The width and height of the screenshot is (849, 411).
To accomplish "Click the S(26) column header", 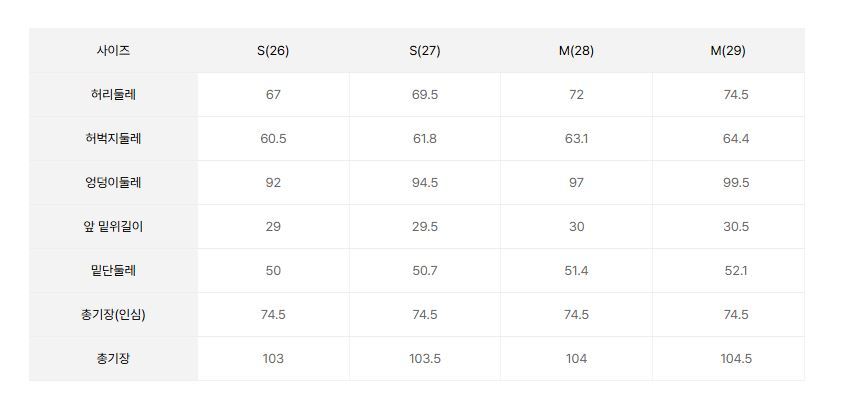I will pos(273,51).
